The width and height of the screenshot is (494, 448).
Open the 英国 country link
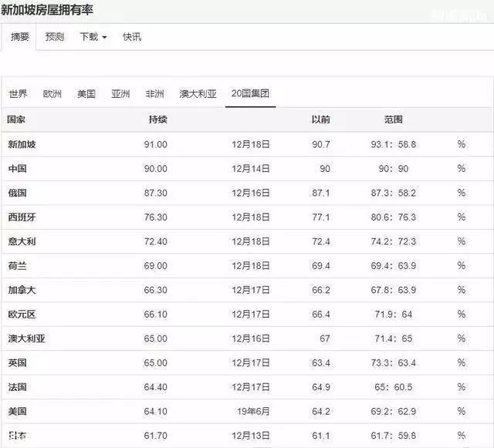click(17, 362)
